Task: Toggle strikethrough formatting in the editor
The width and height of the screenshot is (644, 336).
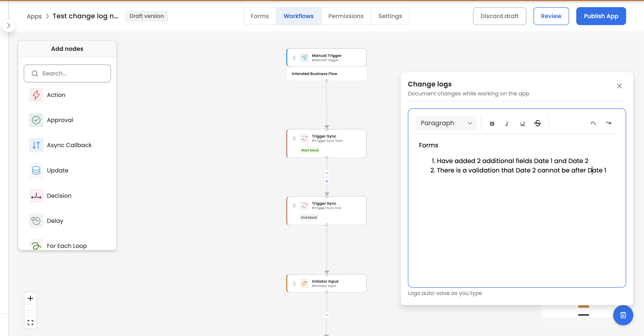Action: [538, 123]
